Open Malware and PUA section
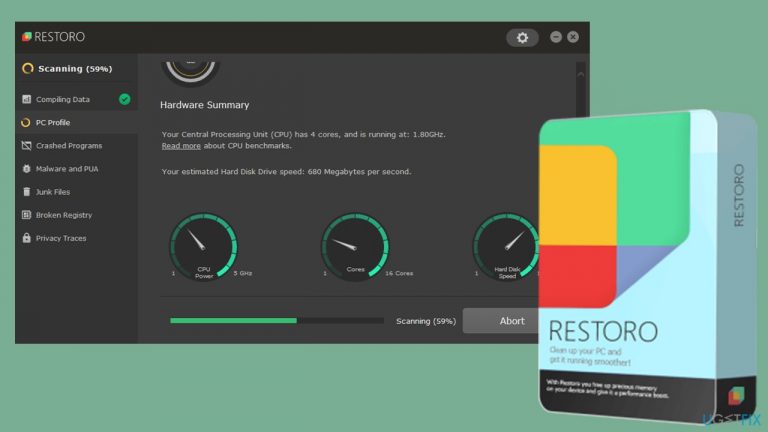Screen dimensions: 768x432 (x=76, y=168)
